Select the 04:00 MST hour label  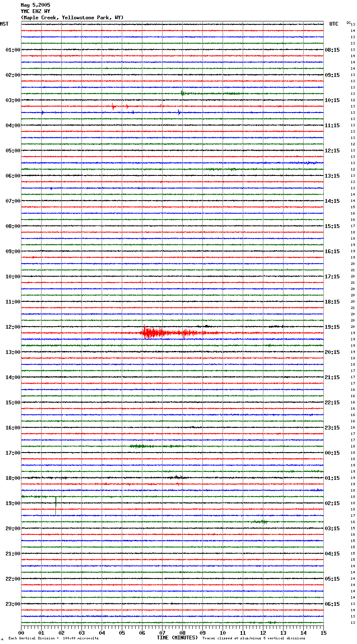click(13, 126)
